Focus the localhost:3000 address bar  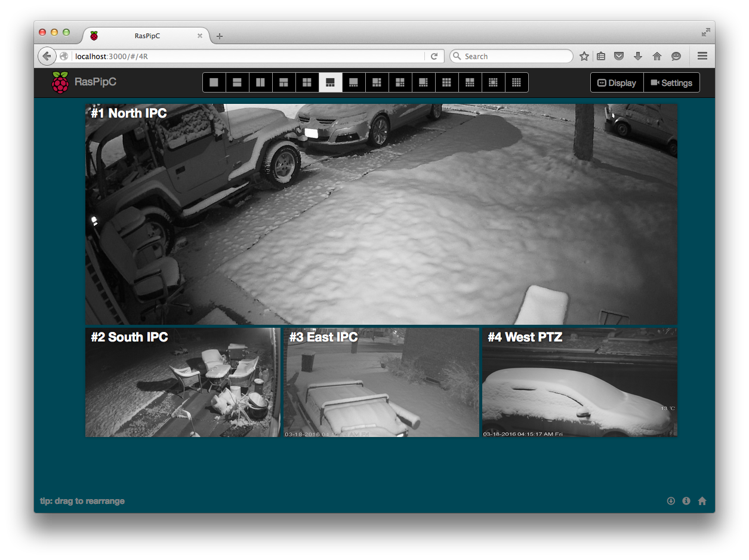[248, 56]
